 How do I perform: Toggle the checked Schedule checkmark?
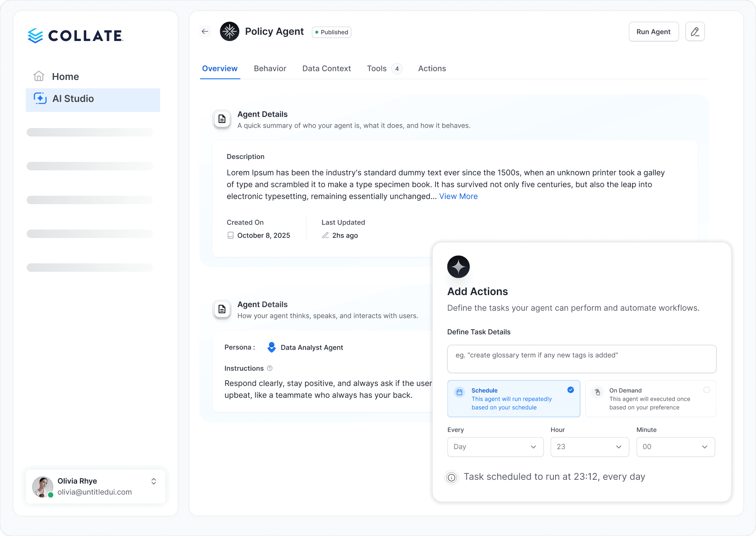570,390
